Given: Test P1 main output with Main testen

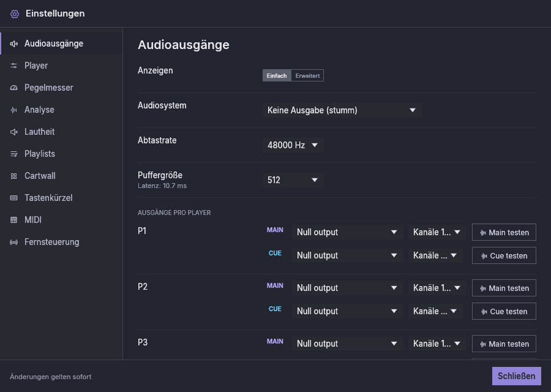Looking at the screenshot, I should click(504, 232).
